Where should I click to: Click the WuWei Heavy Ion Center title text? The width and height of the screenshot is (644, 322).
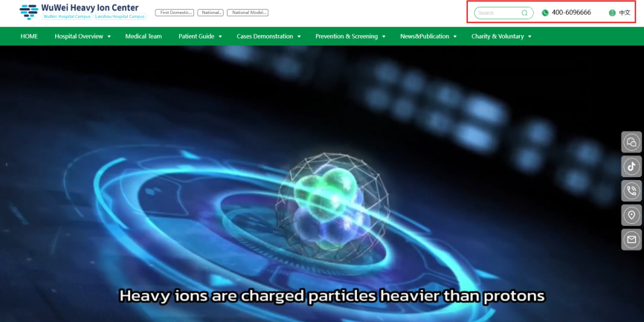90,7
